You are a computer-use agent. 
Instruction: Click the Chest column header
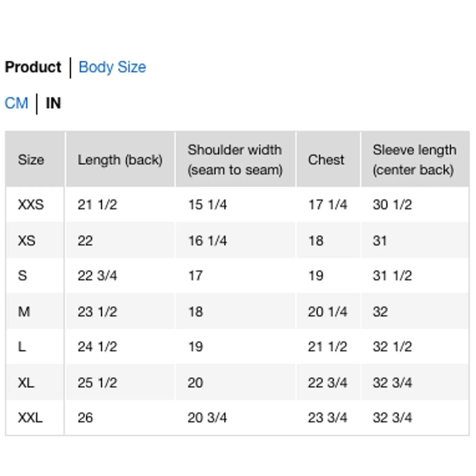click(326, 160)
